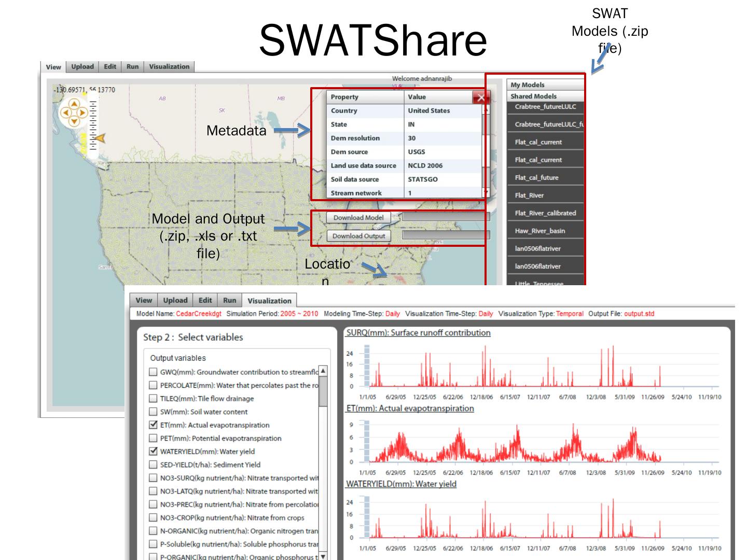
Task: Open the Upload tab in the map window
Action: (82, 66)
